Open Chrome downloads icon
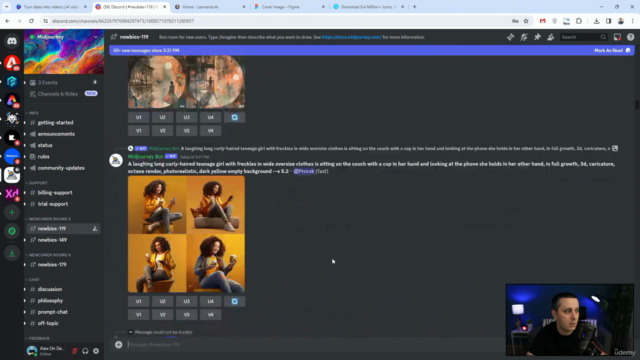 pyautogui.click(x=596, y=21)
